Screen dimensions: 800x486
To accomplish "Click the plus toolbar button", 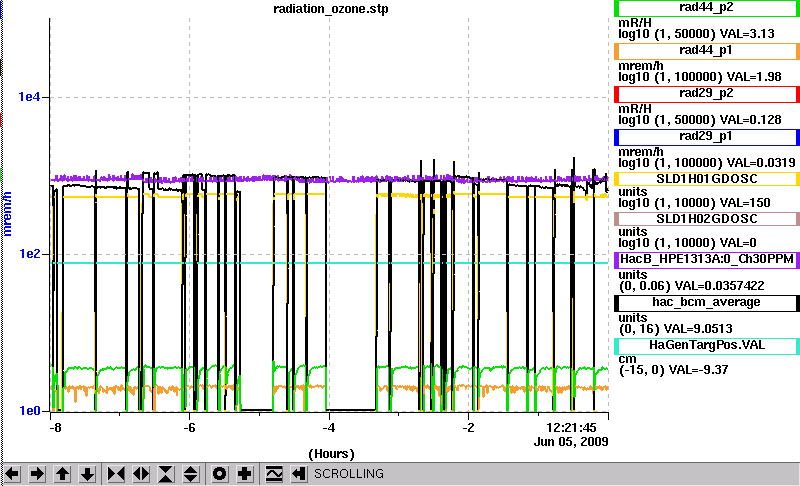I will click(245, 474).
